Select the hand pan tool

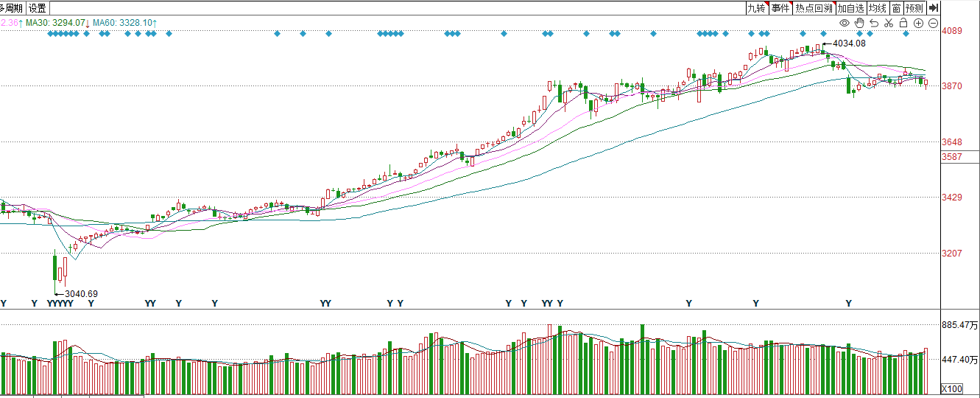[x=859, y=23]
